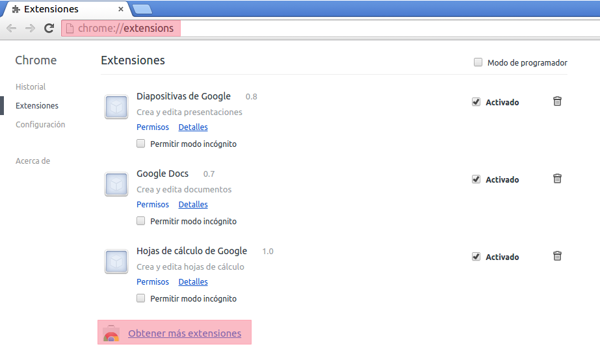Click the Google Docs extension name

(163, 174)
